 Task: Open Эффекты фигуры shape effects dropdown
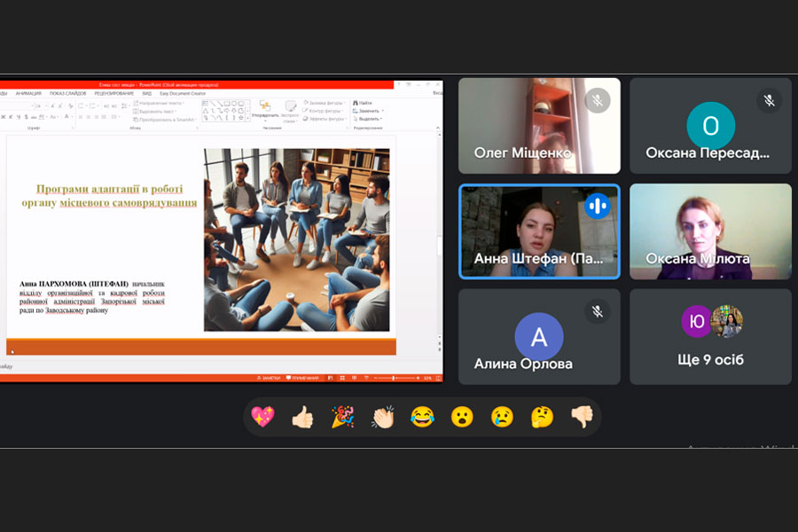[325, 119]
